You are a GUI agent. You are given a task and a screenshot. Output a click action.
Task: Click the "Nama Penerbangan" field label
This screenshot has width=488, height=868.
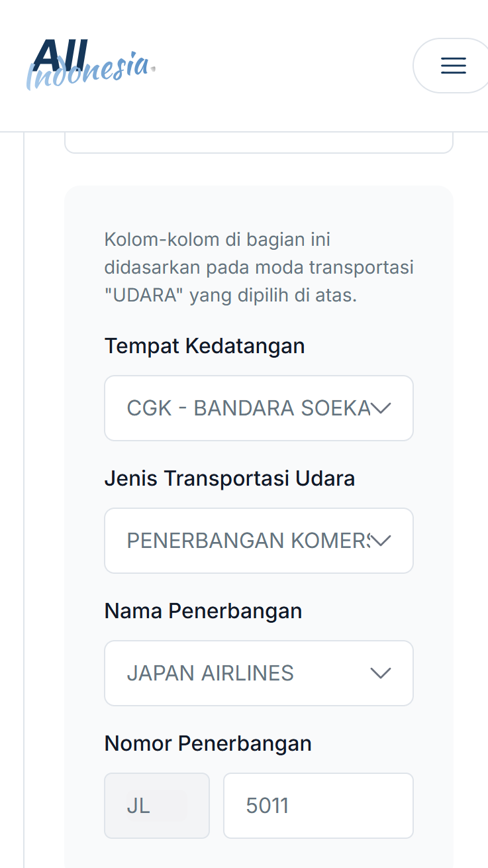[x=203, y=611]
